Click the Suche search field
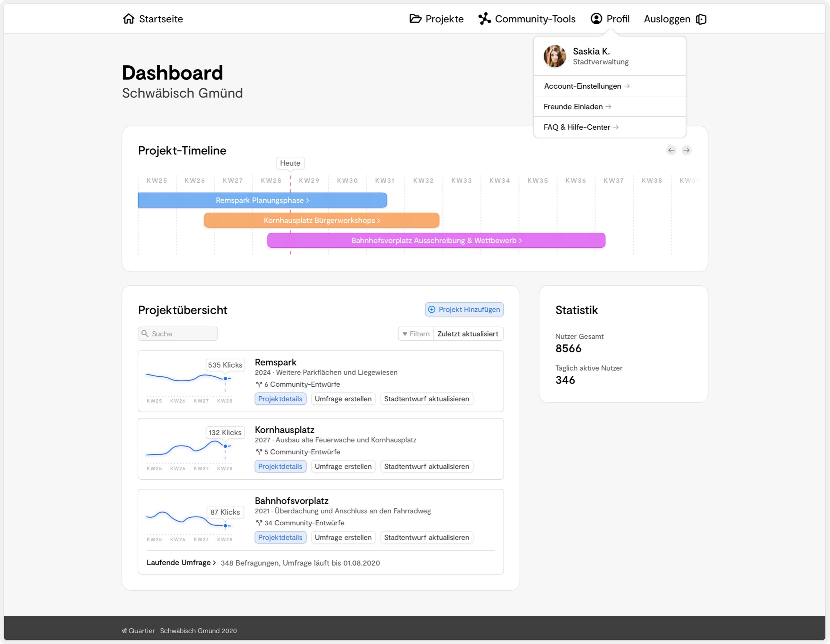This screenshot has height=644, width=830. pyautogui.click(x=178, y=334)
